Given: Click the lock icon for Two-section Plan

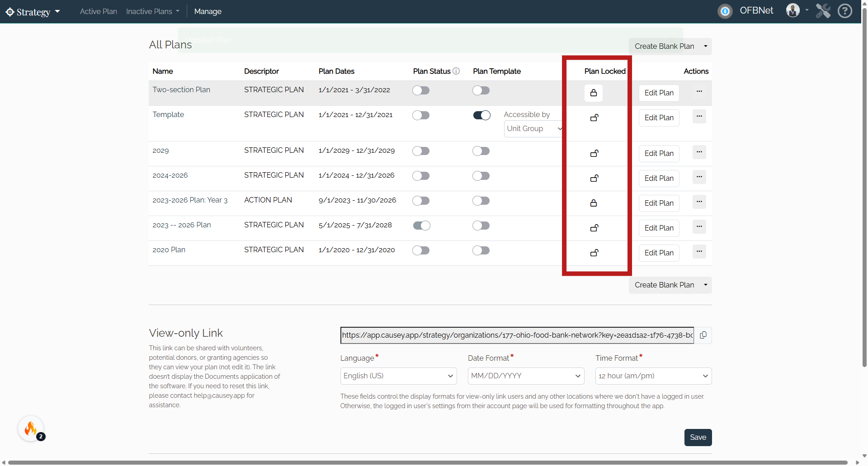Looking at the screenshot, I should (x=594, y=93).
